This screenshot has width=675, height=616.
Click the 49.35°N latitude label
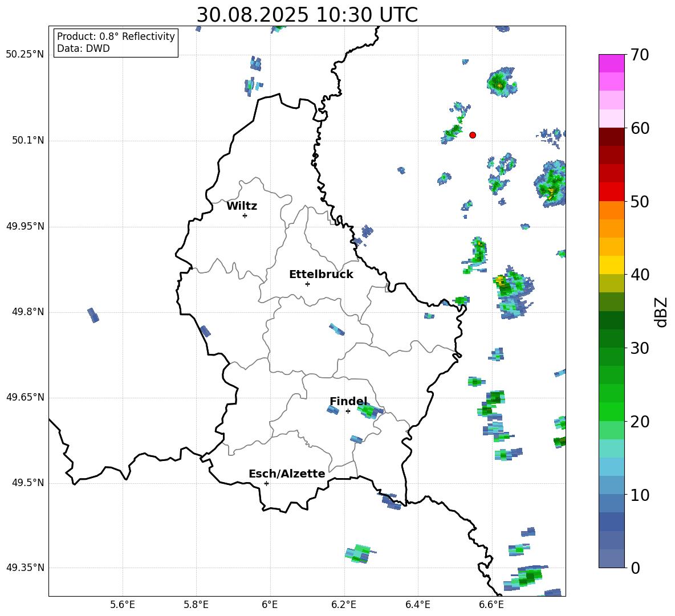click(25, 568)
